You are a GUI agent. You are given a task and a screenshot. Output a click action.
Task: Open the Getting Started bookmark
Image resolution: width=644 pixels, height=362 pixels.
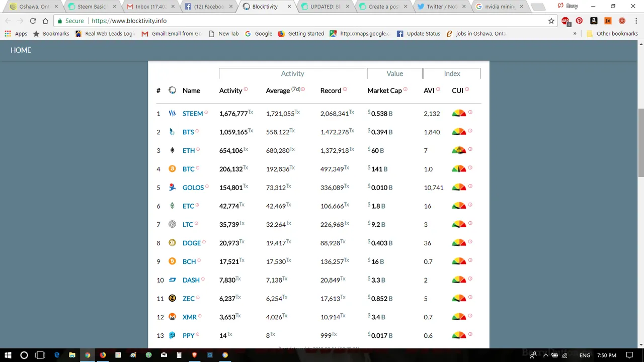tap(301, 34)
